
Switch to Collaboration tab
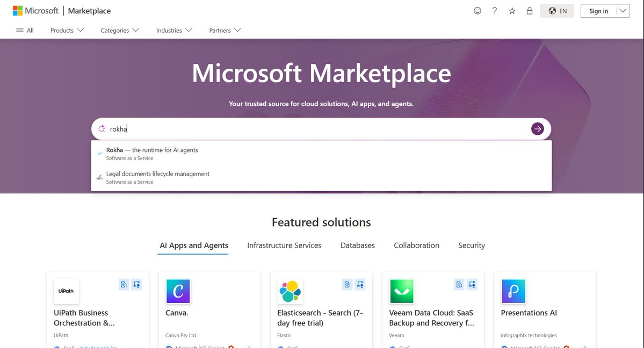click(x=416, y=245)
